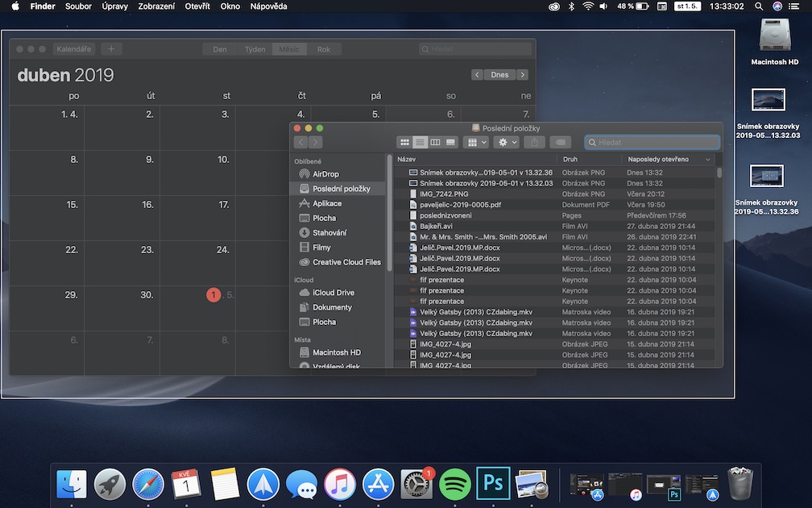Open Calendar app in the Dock
Screen dimensions: 812x508
(186, 485)
